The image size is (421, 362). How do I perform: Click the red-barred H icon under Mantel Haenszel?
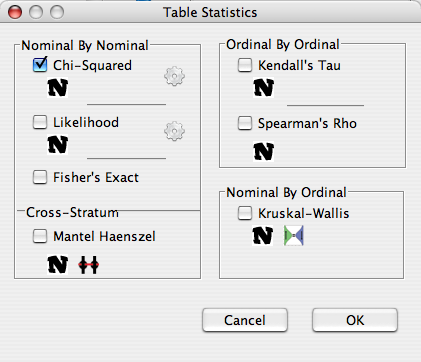point(89,265)
